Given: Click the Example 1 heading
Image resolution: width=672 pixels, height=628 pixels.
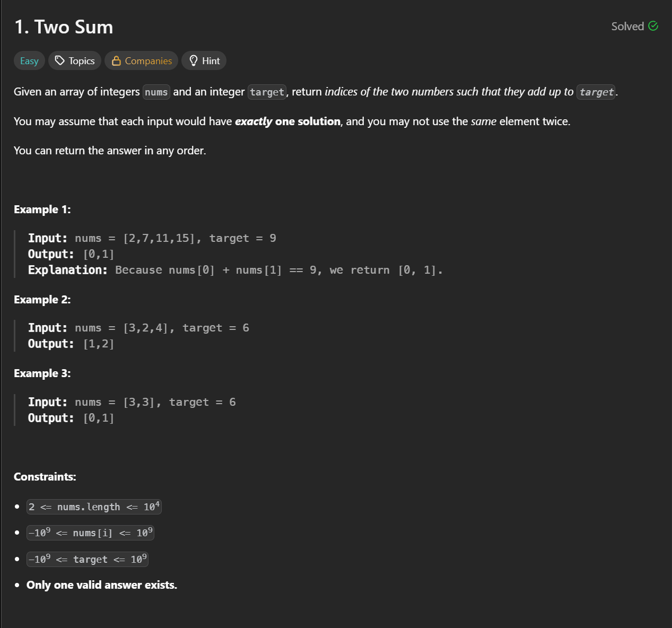Looking at the screenshot, I should [x=42, y=210].
